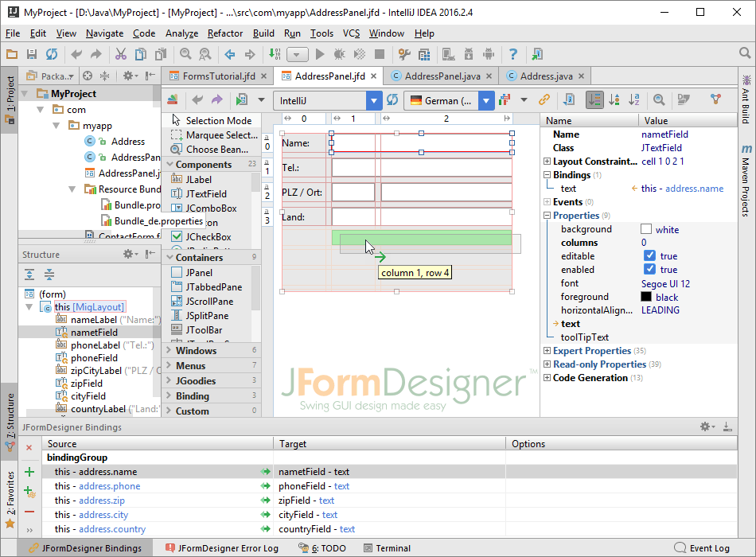Open the Event Log
The height and width of the screenshot is (557, 756).
[702, 548]
